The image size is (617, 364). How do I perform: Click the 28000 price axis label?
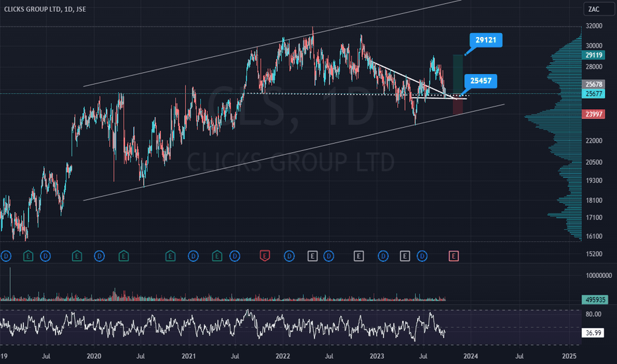coord(594,66)
